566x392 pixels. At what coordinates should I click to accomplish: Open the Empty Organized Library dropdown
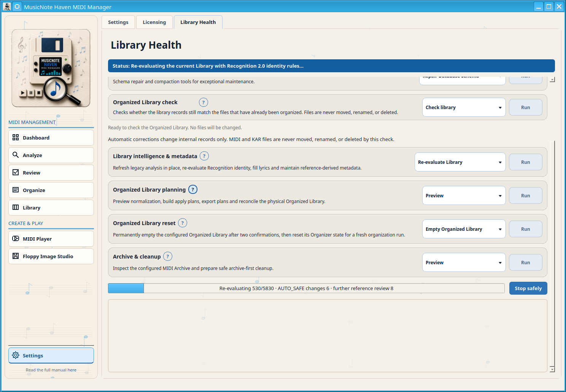point(464,229)
